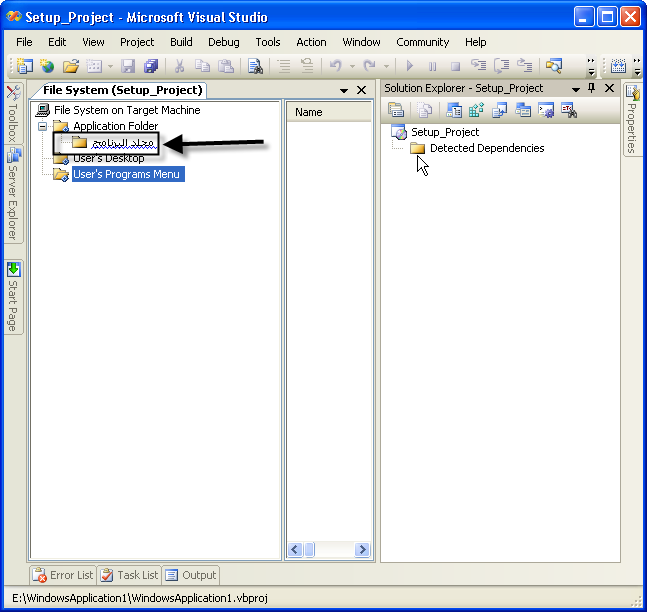647x612 pixels.
Task: Click the Start Debugging play icon
Action: pos(409,66)
